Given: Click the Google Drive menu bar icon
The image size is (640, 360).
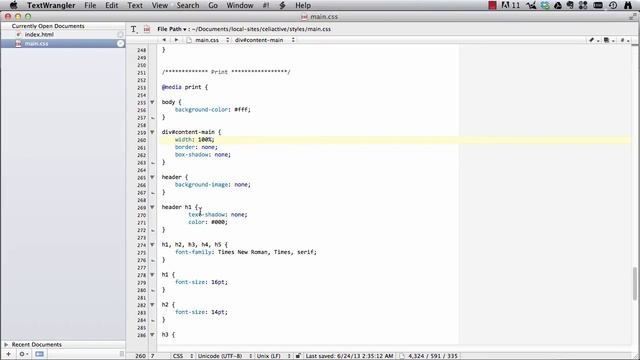Looking at the screenshot, I should pos(558,5).
